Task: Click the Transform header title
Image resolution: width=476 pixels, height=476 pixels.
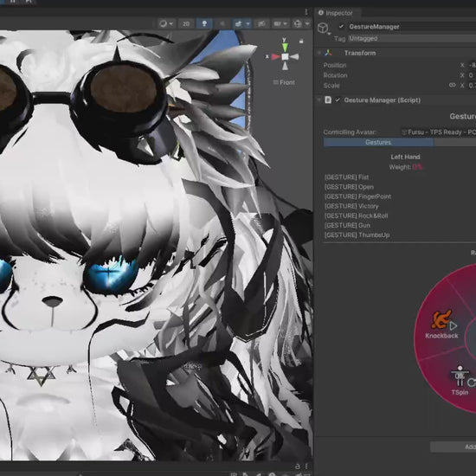Action: pyautogui.click(x=360, y=53)
